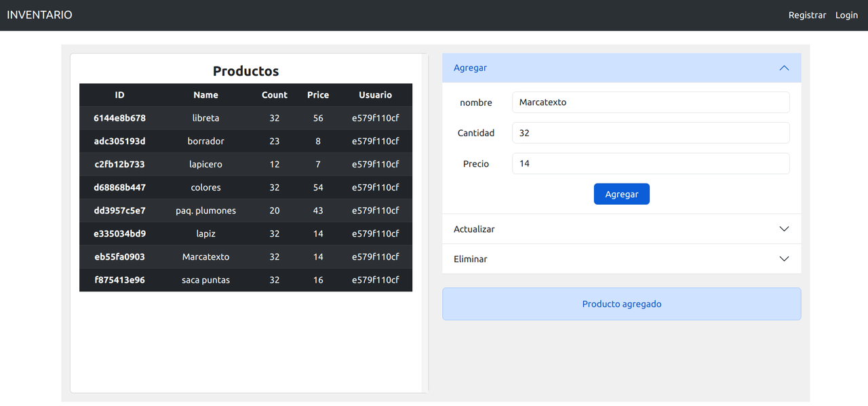Select the 'saca puntas' product name
This screenshot has height=406, width=868.
[205, 280]
